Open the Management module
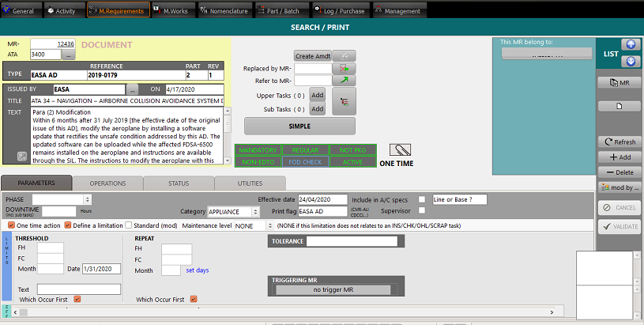The width and height of the screenshot is (644, 325). [x=400, y=11]
